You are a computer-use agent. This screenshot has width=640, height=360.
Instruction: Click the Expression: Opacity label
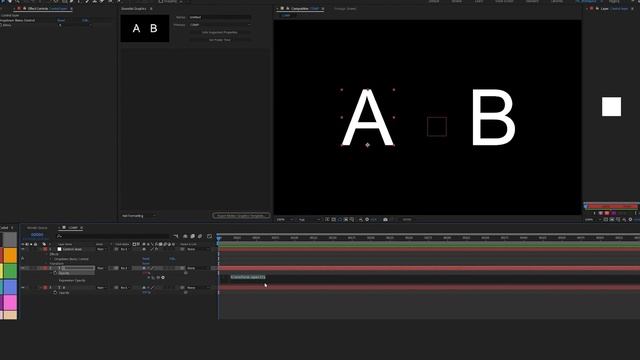coord(72,281)
